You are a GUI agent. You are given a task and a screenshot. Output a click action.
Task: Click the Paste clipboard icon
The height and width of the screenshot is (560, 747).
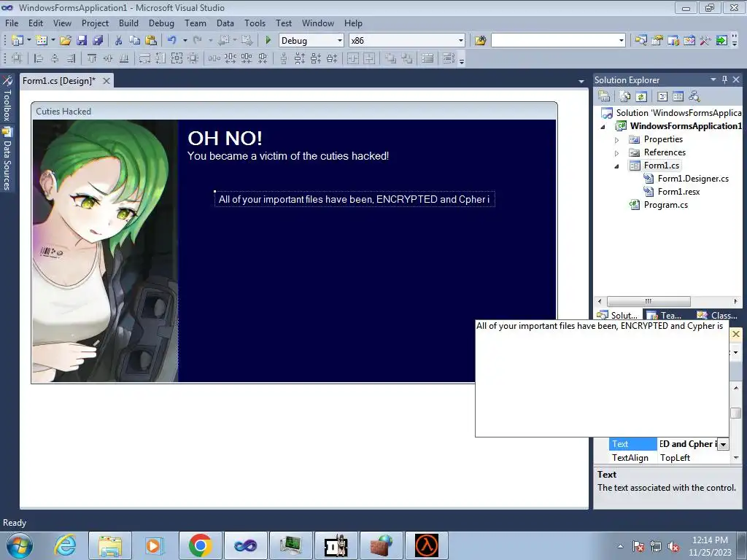click(151, 41)
